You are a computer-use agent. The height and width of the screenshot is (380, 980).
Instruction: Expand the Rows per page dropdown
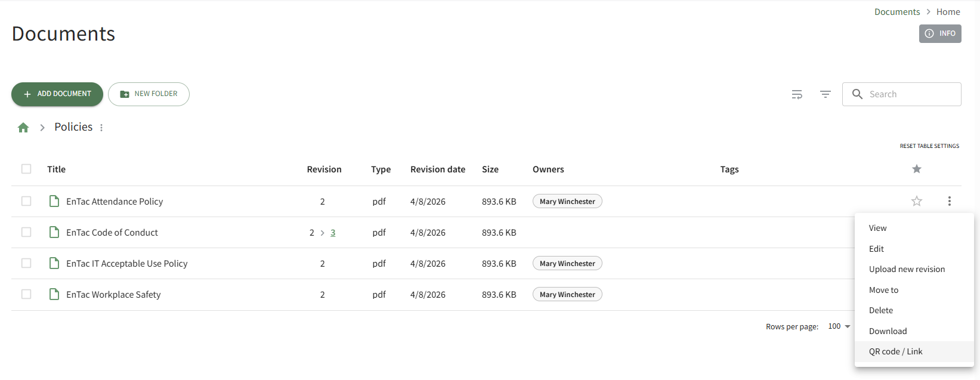click(839, 326)
